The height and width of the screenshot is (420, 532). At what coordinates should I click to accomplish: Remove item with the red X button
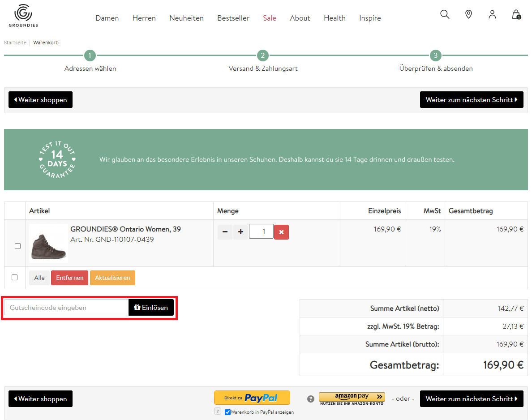(281, 232)
